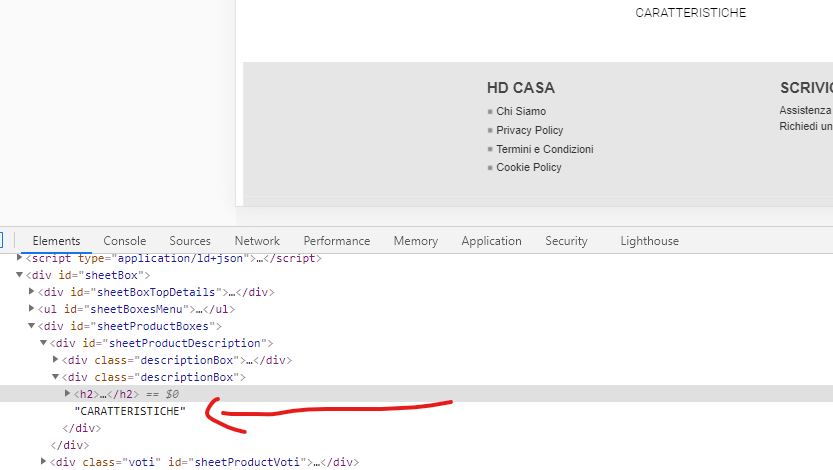Image resolution: width=833 pixels, height=470 pixels.
Task: Click the HD CASA footer heading
Action: (x=521, y=88)
